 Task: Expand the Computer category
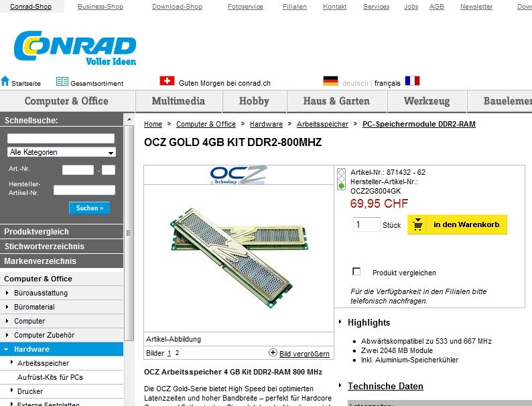(7, 320)
